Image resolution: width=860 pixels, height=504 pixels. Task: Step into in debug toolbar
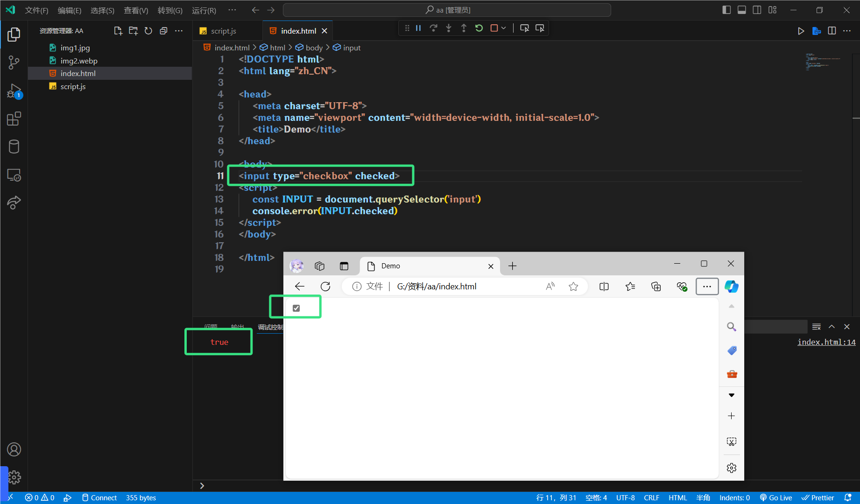(449, 28)
